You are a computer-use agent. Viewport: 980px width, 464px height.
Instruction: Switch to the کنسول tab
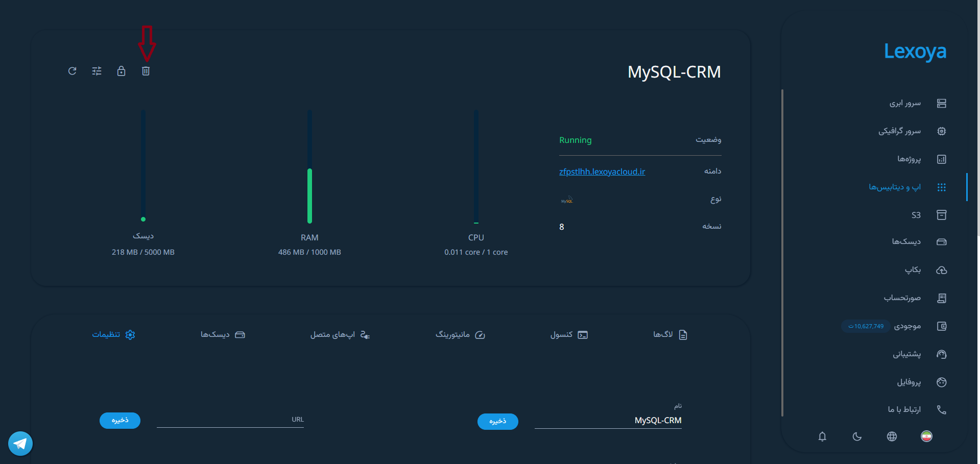pos(569,334)
